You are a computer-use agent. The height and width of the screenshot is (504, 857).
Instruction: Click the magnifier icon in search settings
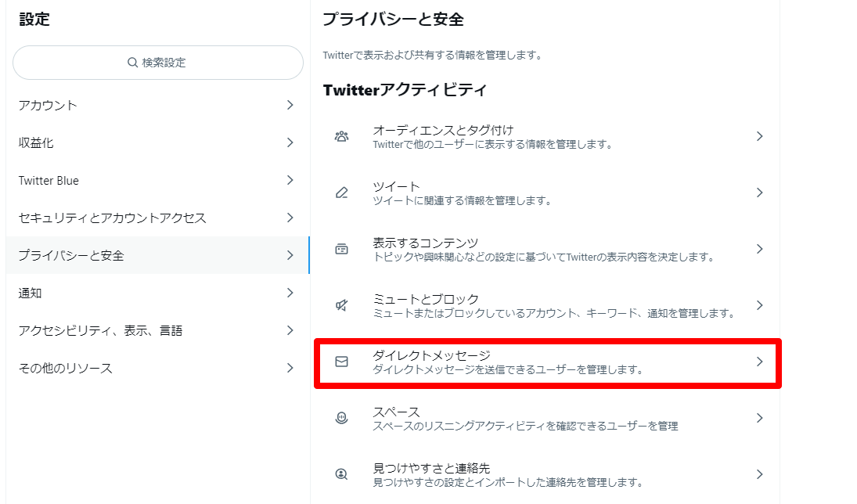132,63
